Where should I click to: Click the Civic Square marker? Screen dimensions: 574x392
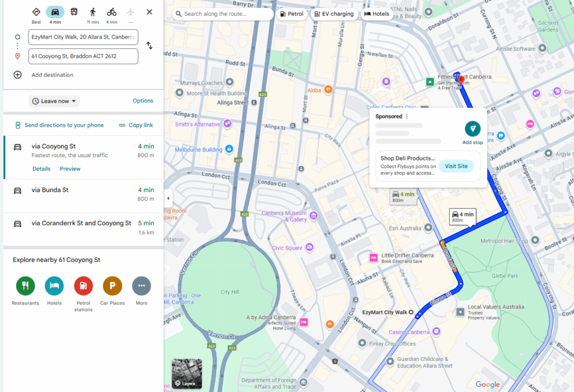point(309,247)
